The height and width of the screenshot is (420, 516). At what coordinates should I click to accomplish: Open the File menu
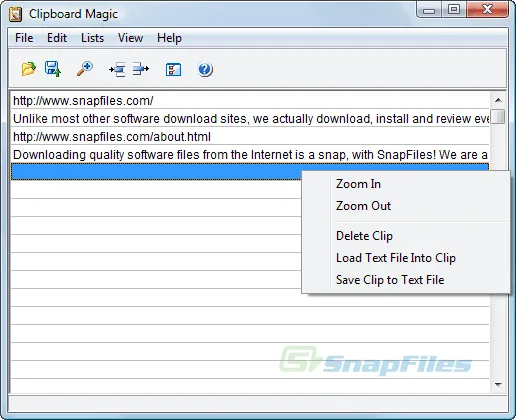pos(24,38)
